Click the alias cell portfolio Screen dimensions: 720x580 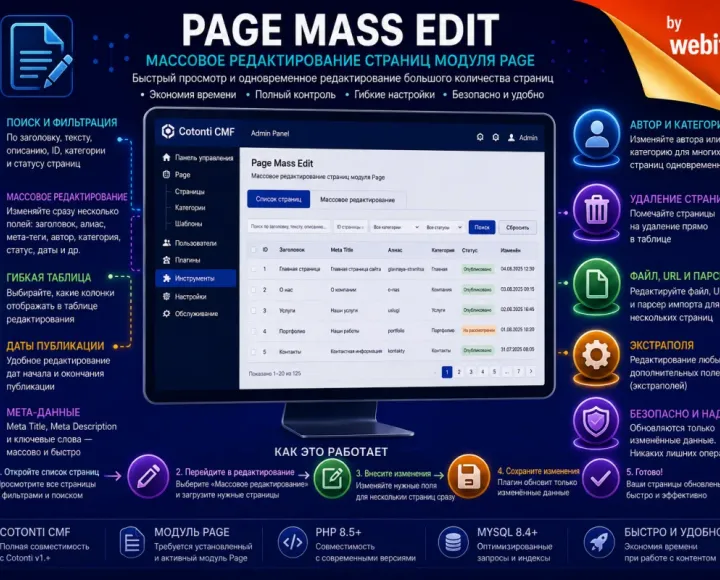click(x=396, y=331)
